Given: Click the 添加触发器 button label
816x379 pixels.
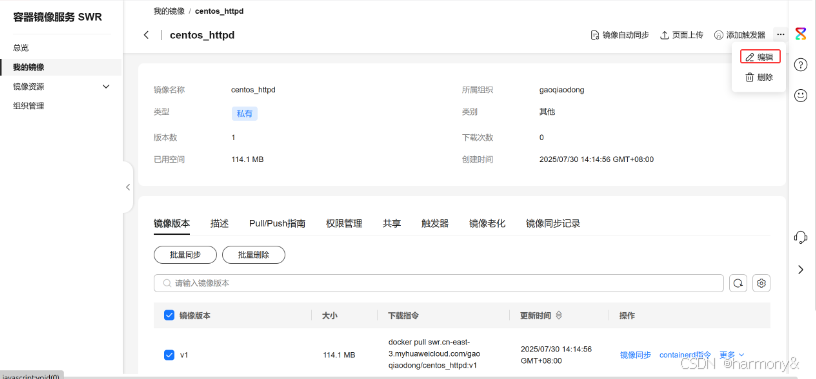Looking at the screenshot, I should [x=746, y=35].
